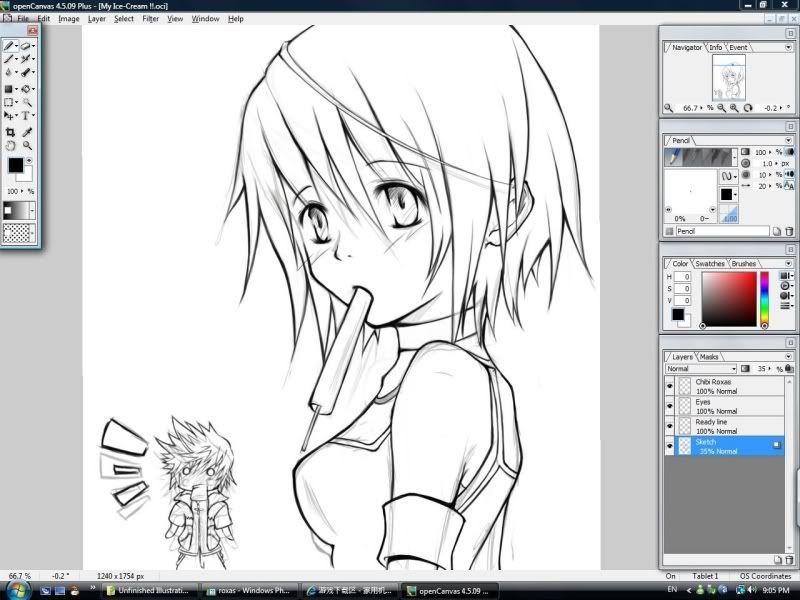
Task: Toggle layer lock in Layers panel
Action: [789, 368]
